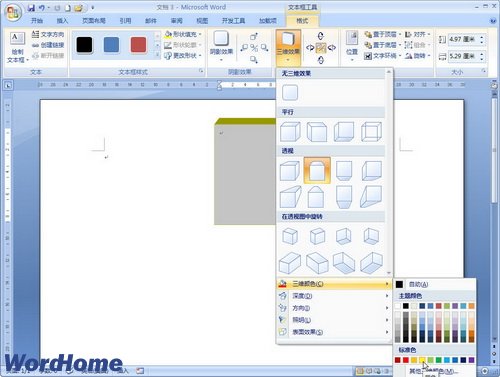Expand the 置于底层 send to back dropdown
Image resolution: width=500 pixels, height=377 pixels.
click(400, 45)
